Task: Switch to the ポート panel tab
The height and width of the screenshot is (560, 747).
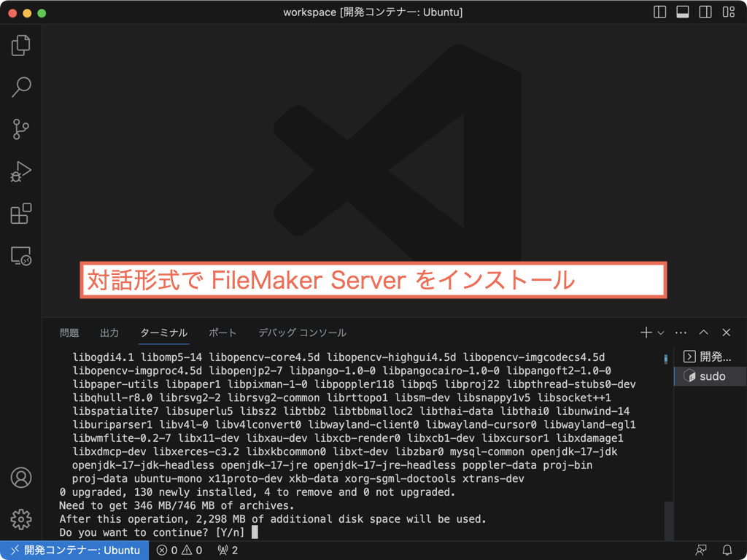Action: [x=222, y=332]
